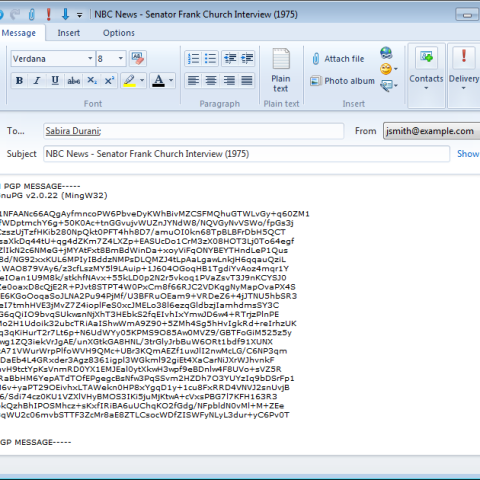Minimize the compose window
480x480 pixels.
coord(467,15)
